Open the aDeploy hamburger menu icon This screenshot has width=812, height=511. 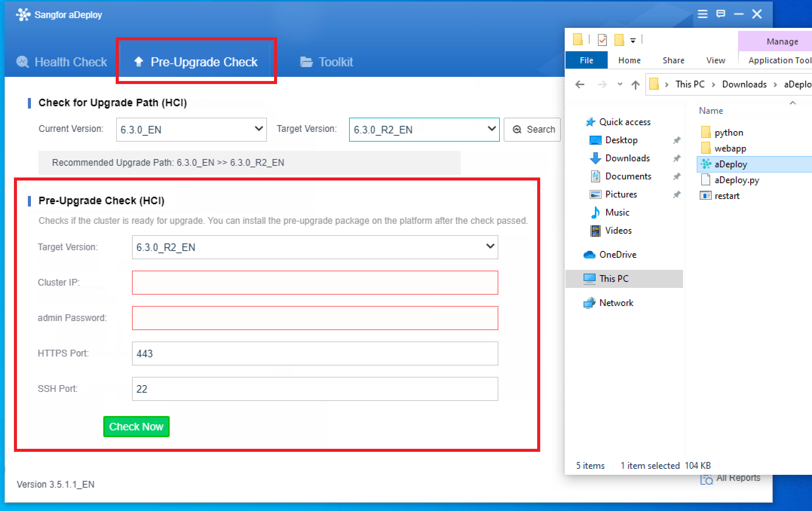click(702, 14)
